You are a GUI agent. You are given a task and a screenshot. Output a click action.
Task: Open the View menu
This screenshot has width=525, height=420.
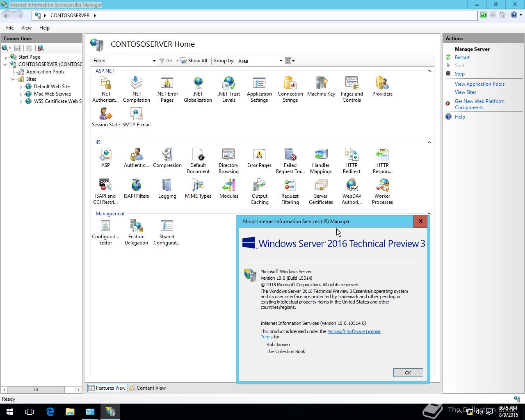(x=26, y=28)
